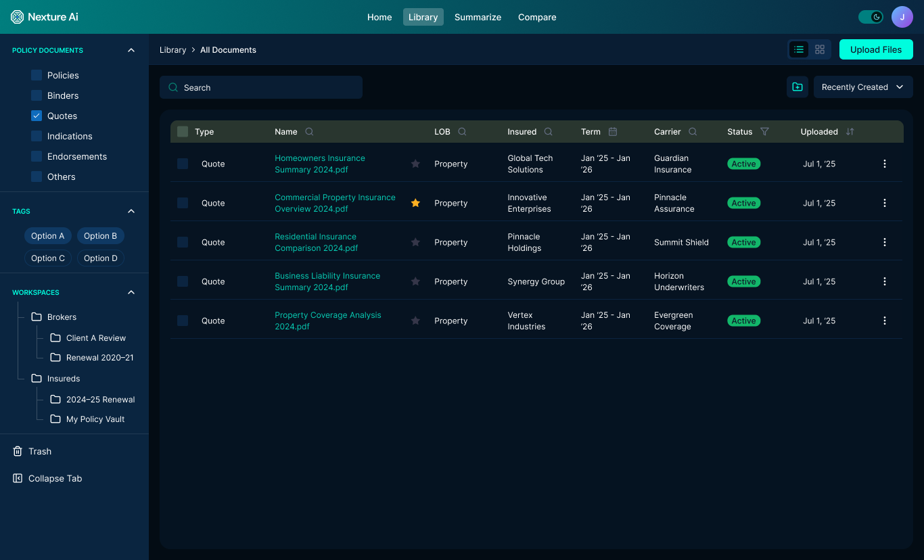Open the My Policy Vault folder
The height and width of the screenshot is (560, 924).
pyautogui.click(x=88, y=419)
